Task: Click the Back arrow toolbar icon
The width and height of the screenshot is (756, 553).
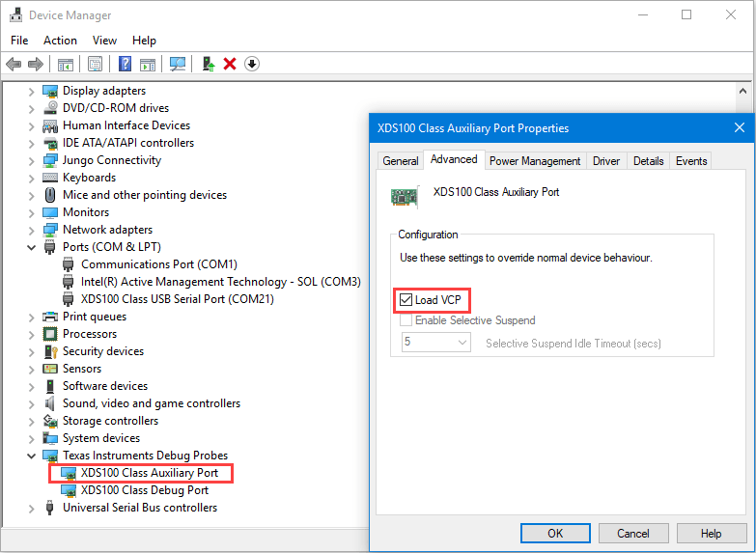Action: coord(14,64)
